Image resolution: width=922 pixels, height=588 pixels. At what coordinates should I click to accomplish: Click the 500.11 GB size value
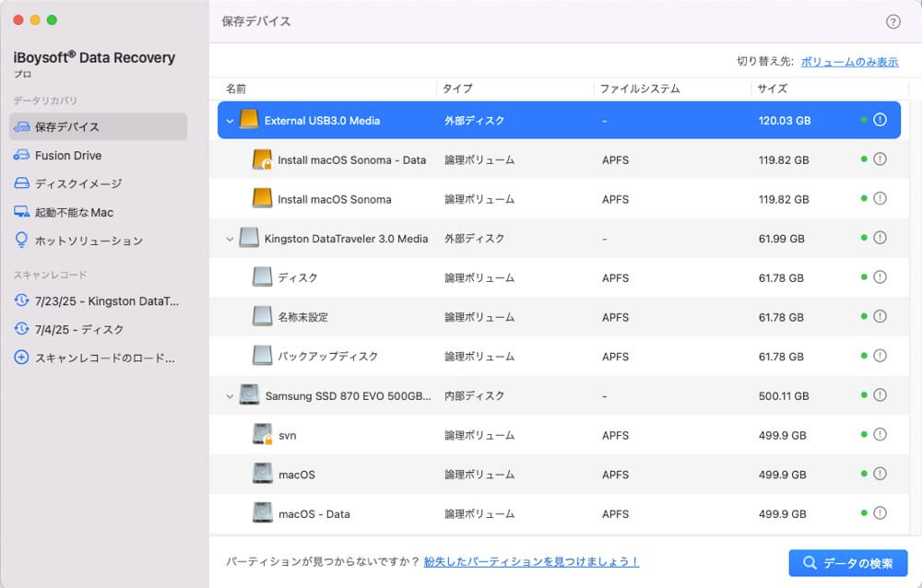tap(783, 396)
